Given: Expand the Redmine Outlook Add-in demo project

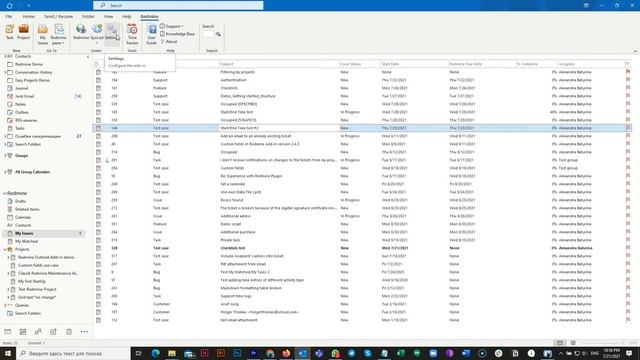Looking at the screenshot, I should point(8,258).
